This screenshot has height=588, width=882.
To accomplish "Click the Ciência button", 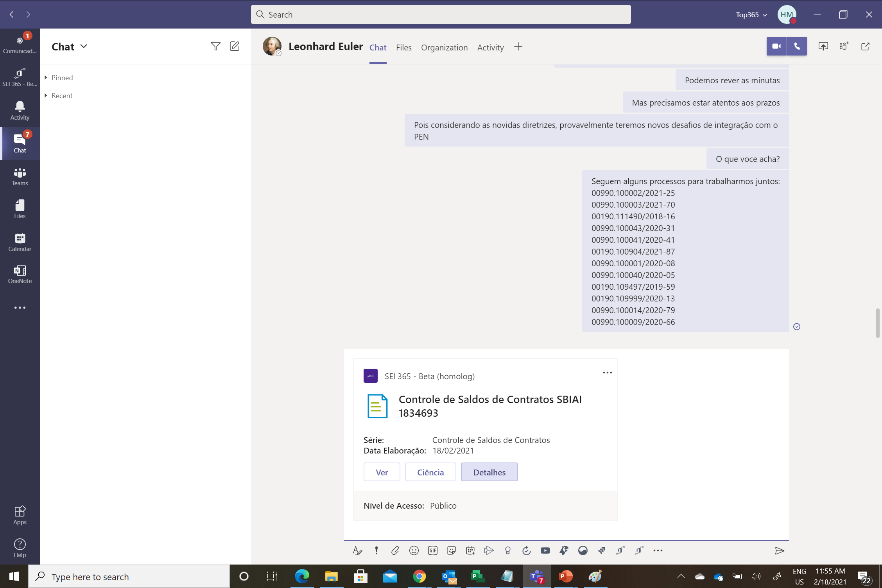I will coord(430,472).
